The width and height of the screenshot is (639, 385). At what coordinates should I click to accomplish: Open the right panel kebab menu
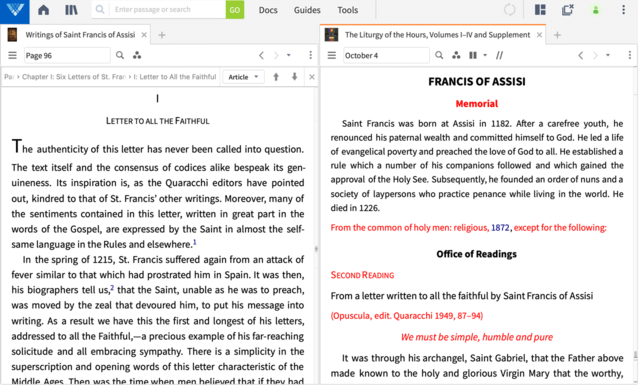[630, 55]
